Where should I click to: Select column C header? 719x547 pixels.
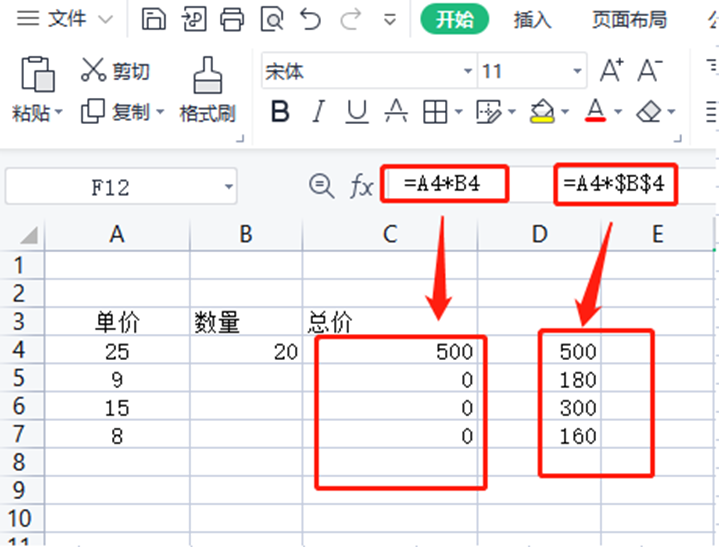(390, 234)
